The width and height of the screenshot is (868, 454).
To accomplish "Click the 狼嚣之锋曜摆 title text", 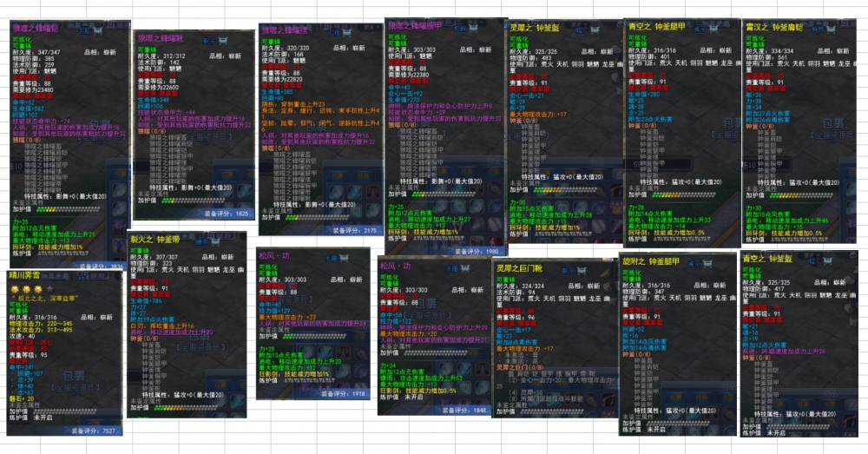I will (285, 30).
